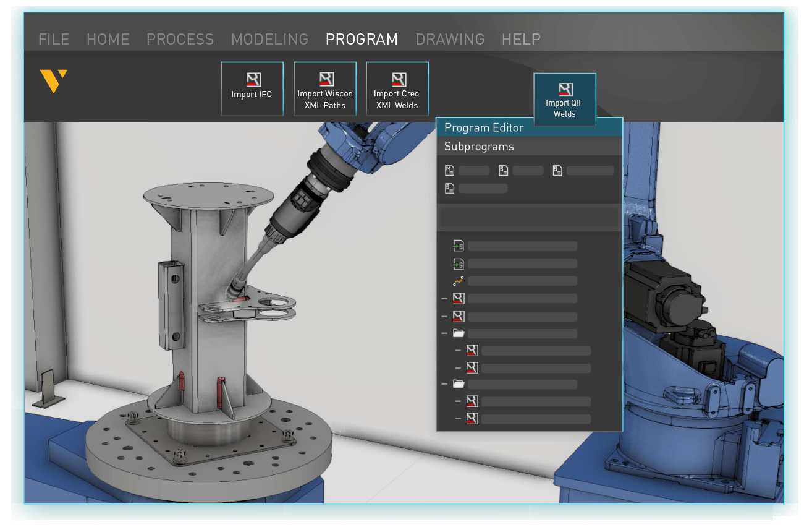This screenshot has height=527, width=812.
Task: Click the first green import-subprogram icon
Action: pos(457,246)
